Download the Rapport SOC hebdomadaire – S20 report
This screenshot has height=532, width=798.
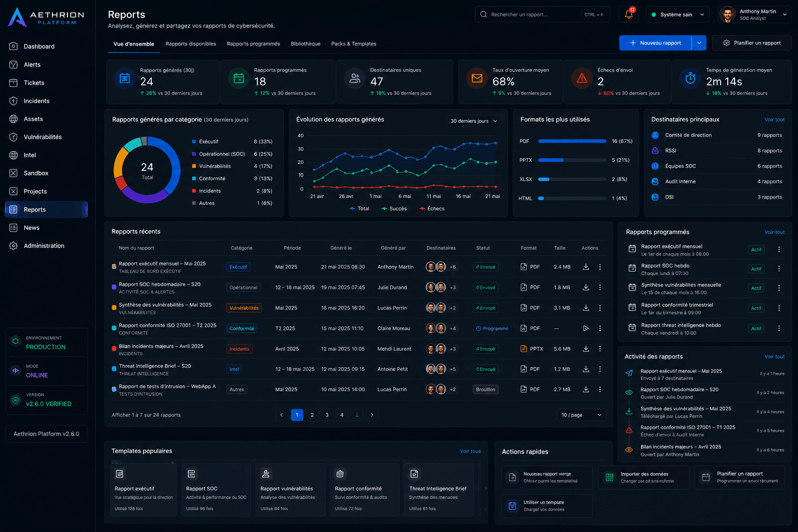pos(586,287)
